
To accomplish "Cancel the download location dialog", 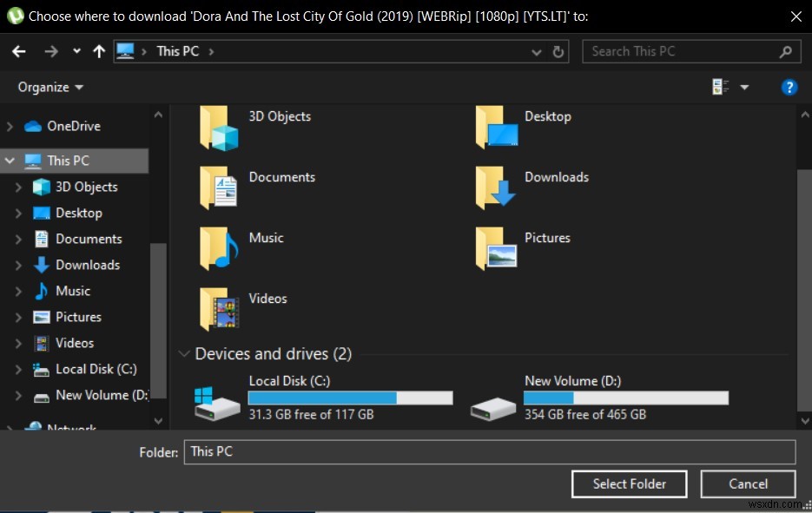I will coord(747,483).
